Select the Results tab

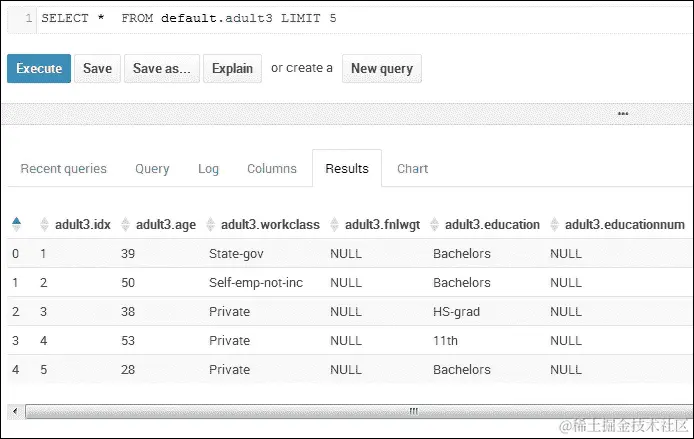(x=347, y=169)
